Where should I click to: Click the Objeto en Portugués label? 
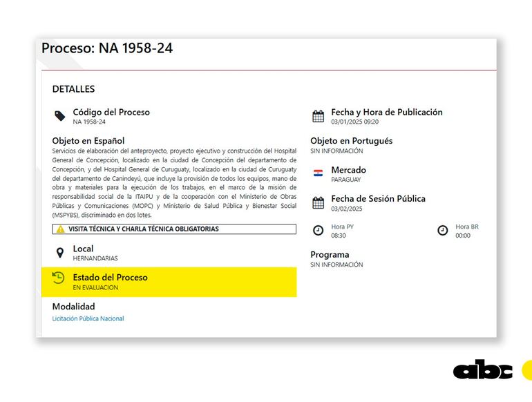[351, 141]
